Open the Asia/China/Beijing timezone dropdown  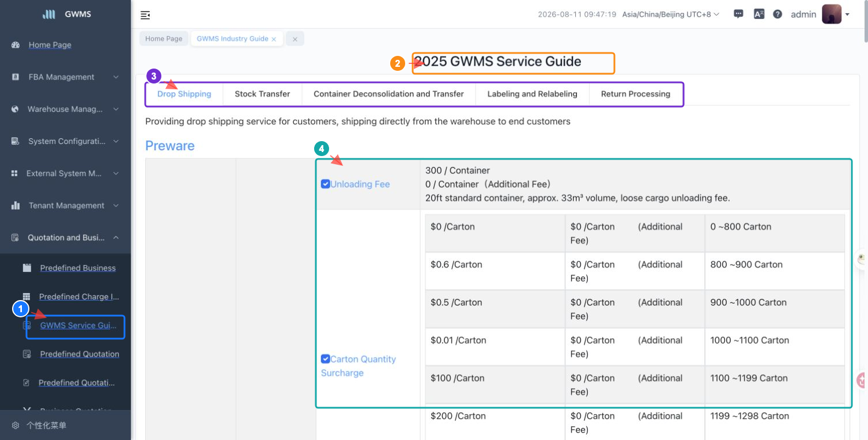pyautogui.click(x=671, y=14)
